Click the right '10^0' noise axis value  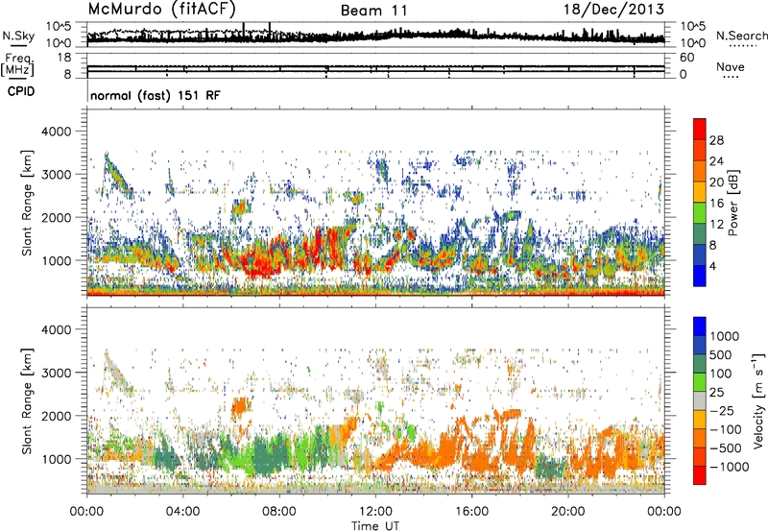692,43
